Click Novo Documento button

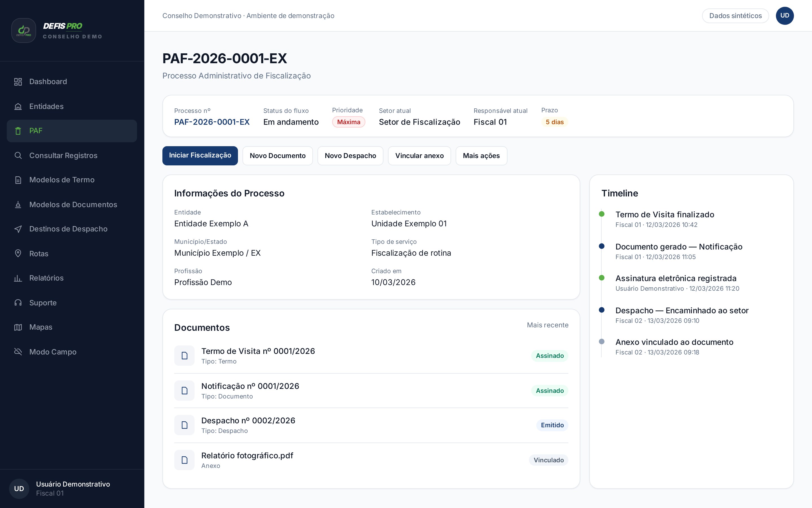click(x=277, y=156)
